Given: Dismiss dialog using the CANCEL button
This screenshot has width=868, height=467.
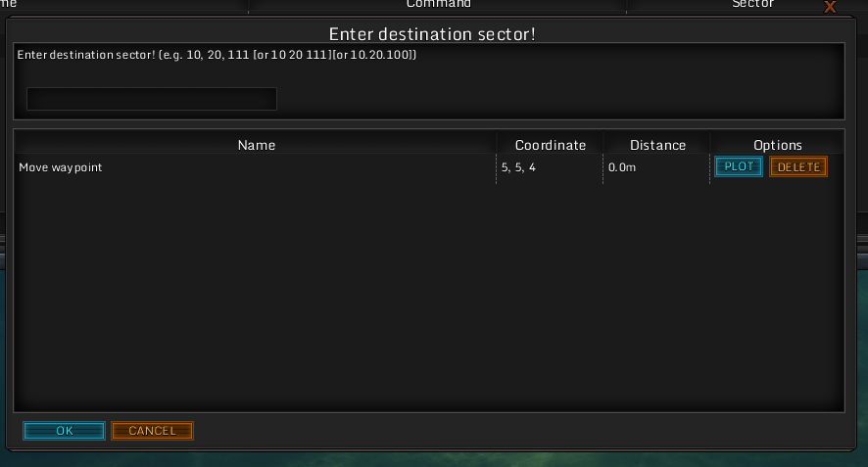Looking at the screenshot, I should [x=152, y=431].
